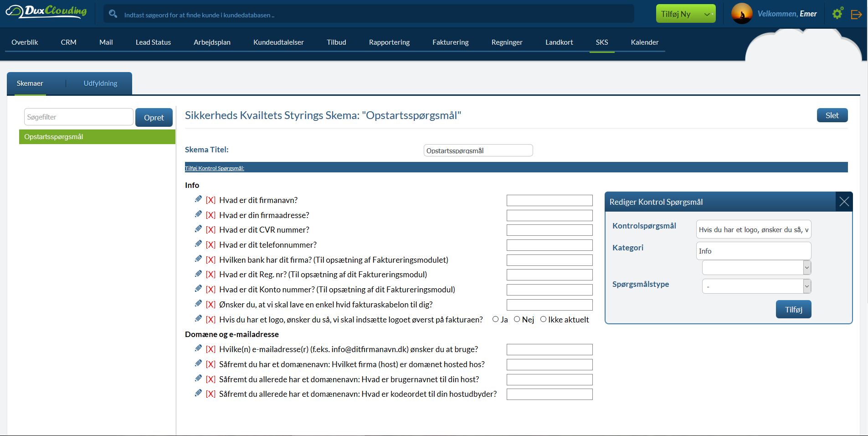The width and height of the screenshot is (868, 436).
Task: Click the logout arrow icon
Action: (856, 15)
